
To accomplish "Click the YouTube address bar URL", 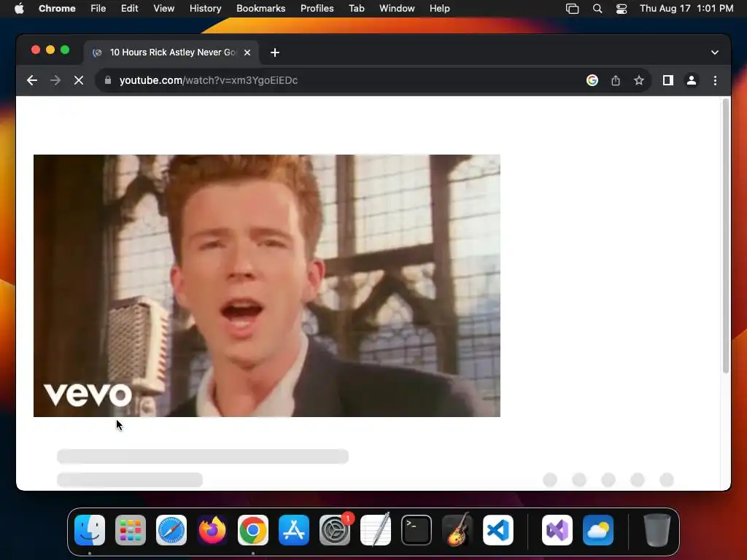I will coord(208,80).
